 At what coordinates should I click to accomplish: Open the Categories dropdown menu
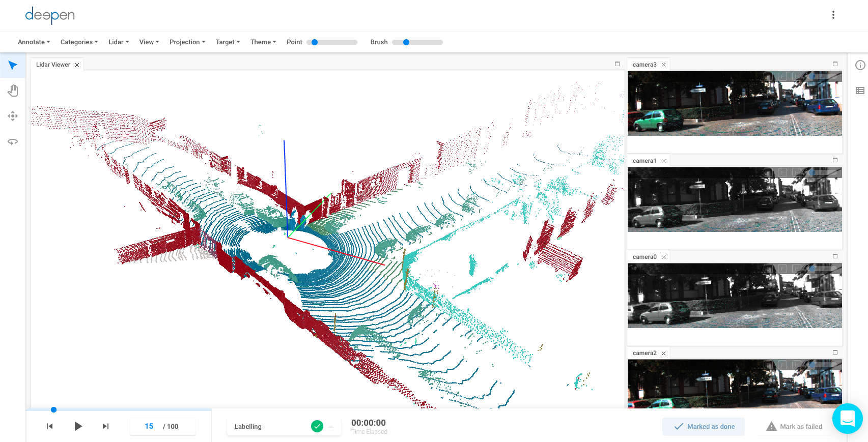[x=79, y=42]
